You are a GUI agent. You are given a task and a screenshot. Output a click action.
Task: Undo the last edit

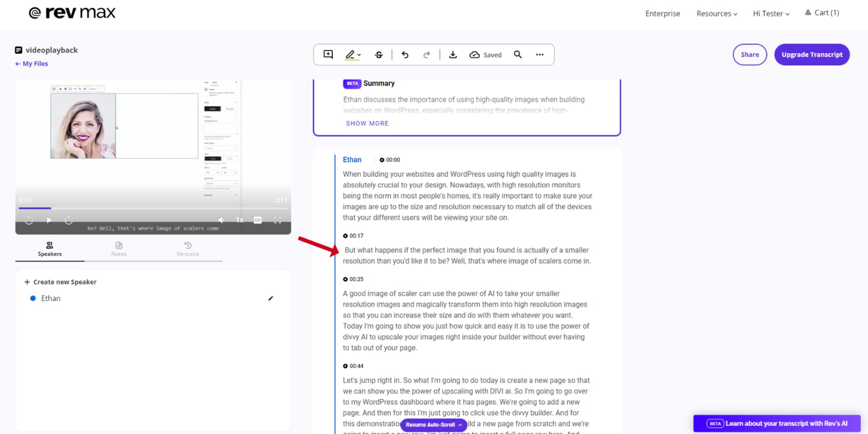(405, 54)
